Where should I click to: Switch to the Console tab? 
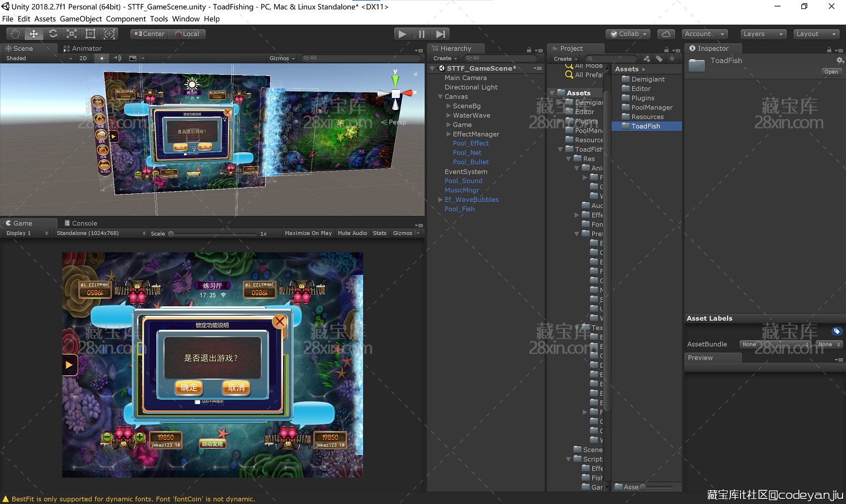coord(81,223)
